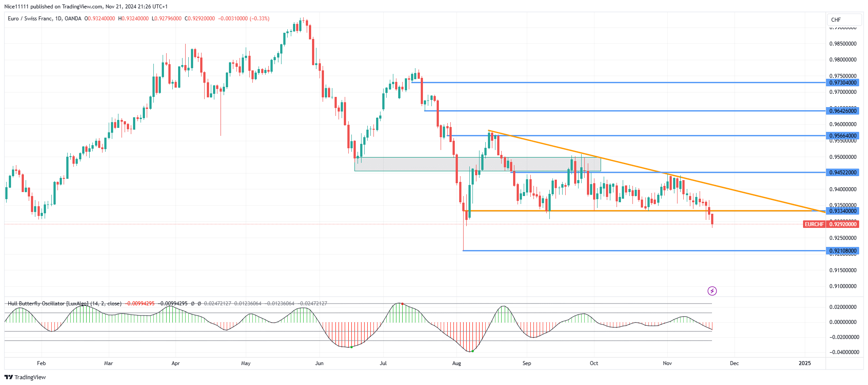Click the low value L0.92796000
Screen dimensions: 868x385
[x=167, y=19]
